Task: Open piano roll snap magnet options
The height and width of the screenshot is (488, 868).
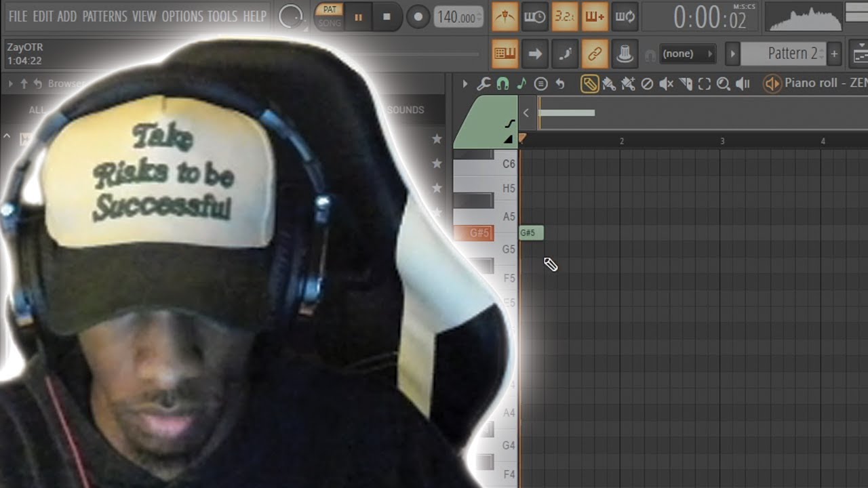Action: [x=502, y=84]
